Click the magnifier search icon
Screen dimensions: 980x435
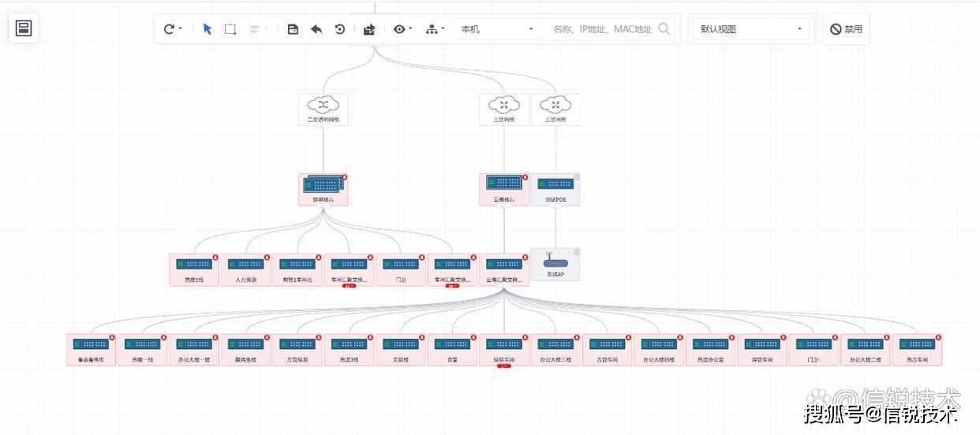[664, 29]
